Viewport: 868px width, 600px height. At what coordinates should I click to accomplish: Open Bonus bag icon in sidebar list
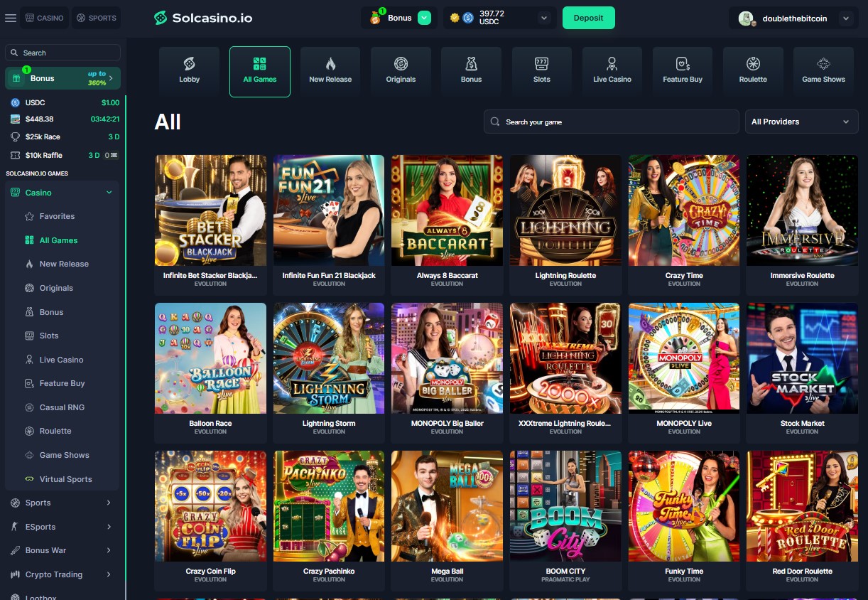tap(29, 312)
